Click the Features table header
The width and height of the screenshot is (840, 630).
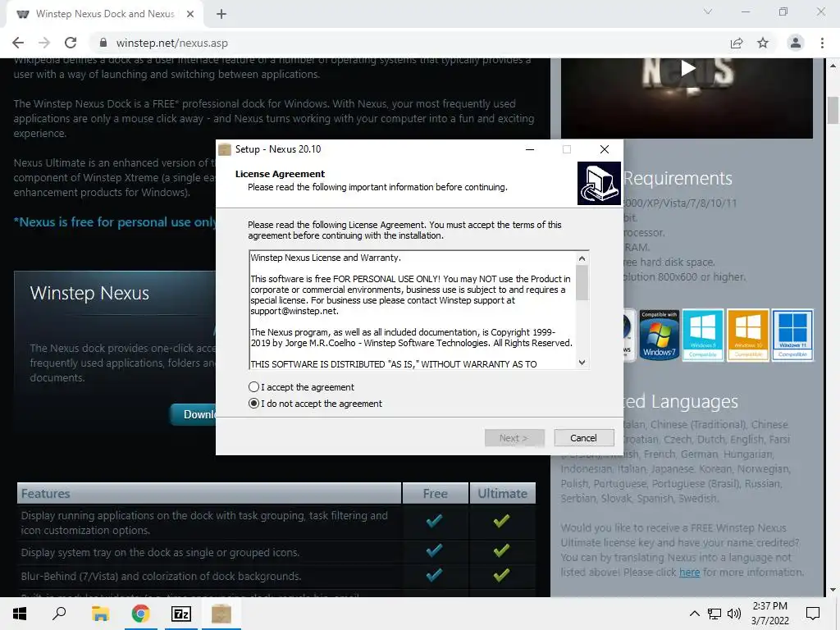pos(209,493)
